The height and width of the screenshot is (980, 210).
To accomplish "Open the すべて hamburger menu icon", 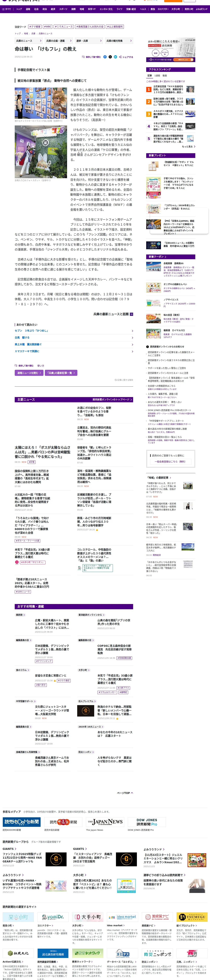I will 3,9.
